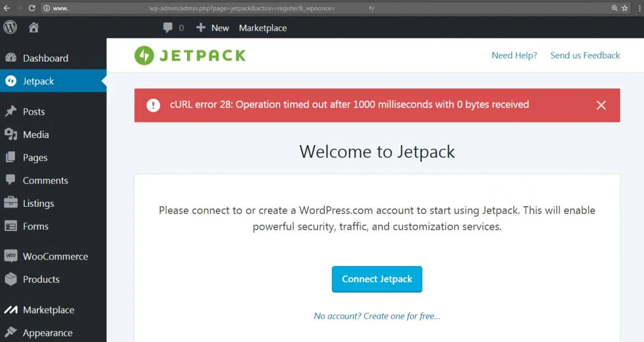Image resolution: width=644 pixels, height=342 pixels.
Task: Select the Products icon in sidebar
Action: coord(12,279)
